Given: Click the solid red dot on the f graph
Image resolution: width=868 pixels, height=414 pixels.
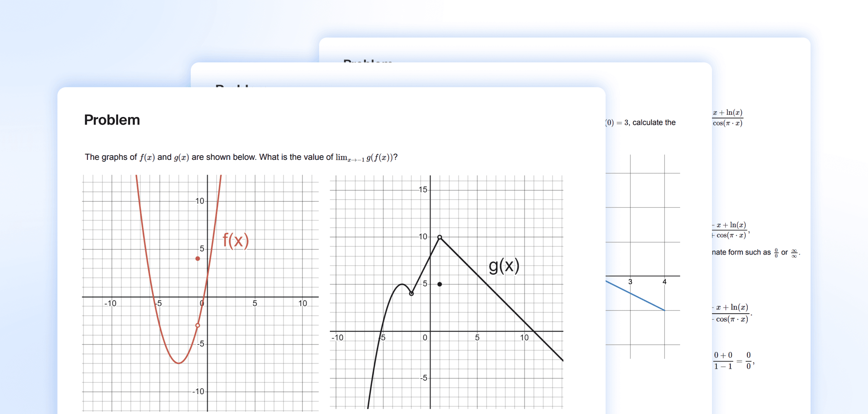Looking at the screenshot, I should [x=198, y=258].
